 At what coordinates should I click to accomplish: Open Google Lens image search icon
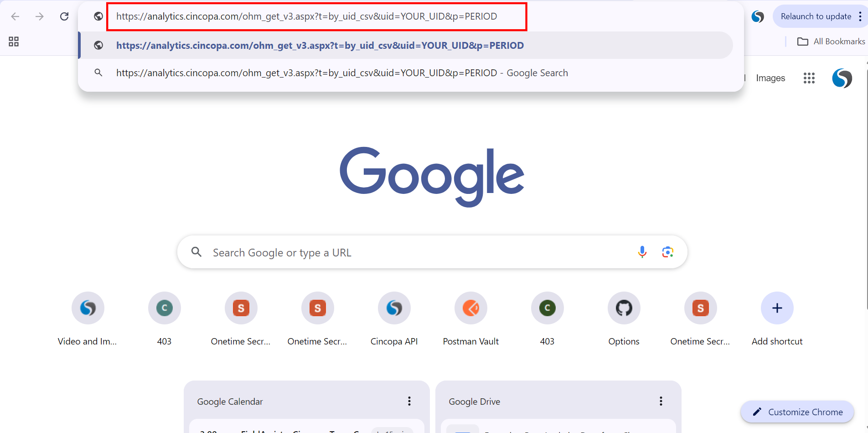[x=668, y=252]
